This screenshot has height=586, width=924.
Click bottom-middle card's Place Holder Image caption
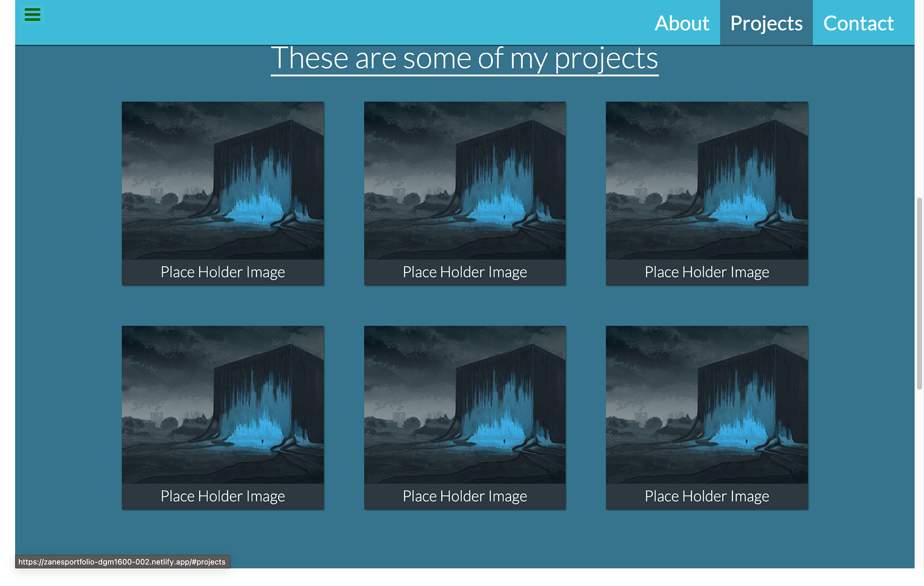pyautogui.click(x=465, y=496)
